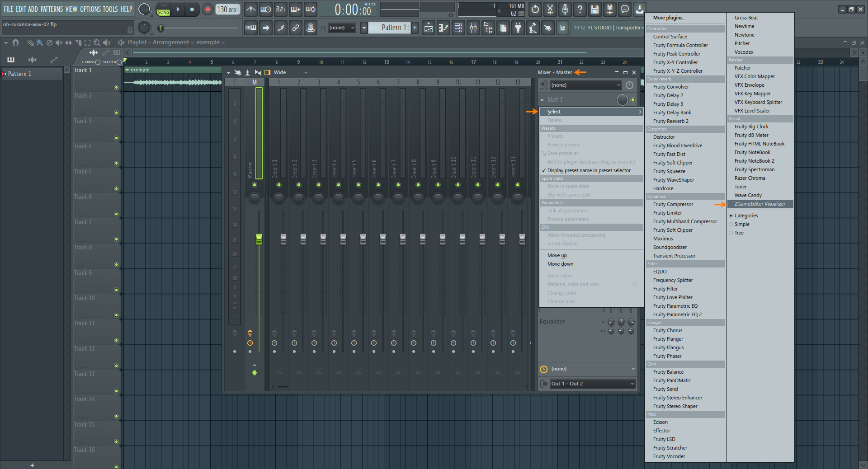This screenshot has height=469, width=868.
Task: Mute the Insert 1 mixer track
Action: pos(279,185)
